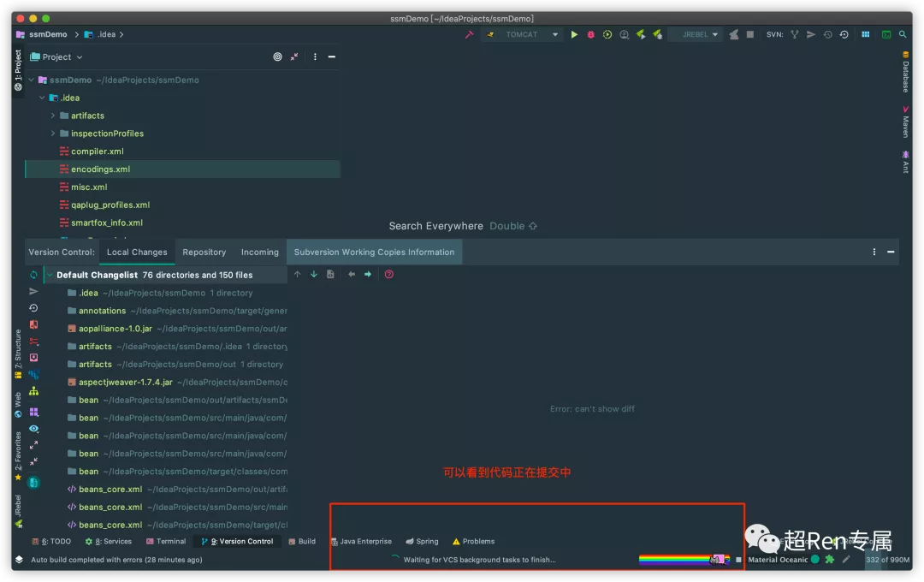Open the Spring tool window
Screen dimensions: 924x582
tap(422, 541)
